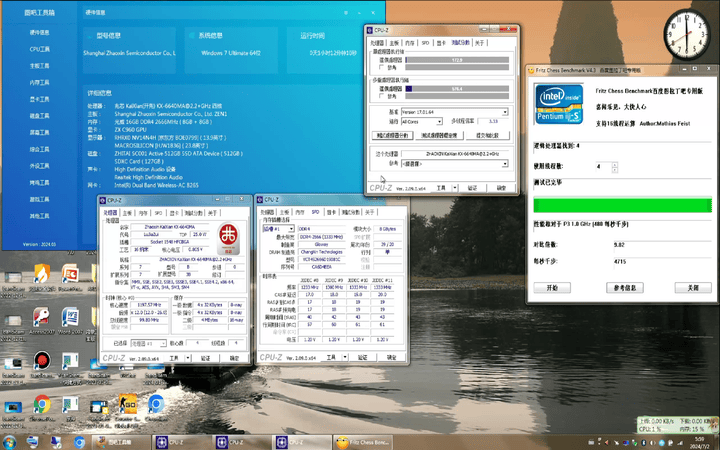Click the green Fritz progress bar
This screenshot has width=720, height=450.
click(623, 205)
